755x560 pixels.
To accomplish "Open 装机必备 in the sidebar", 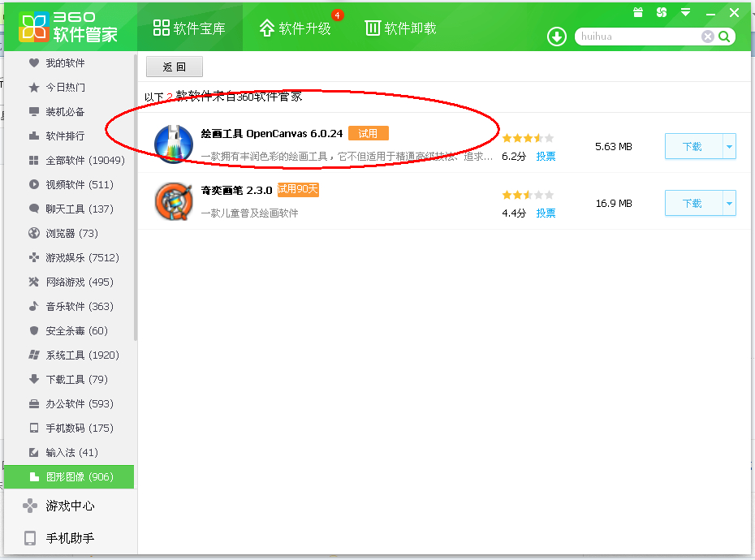I will pos(65,112).
